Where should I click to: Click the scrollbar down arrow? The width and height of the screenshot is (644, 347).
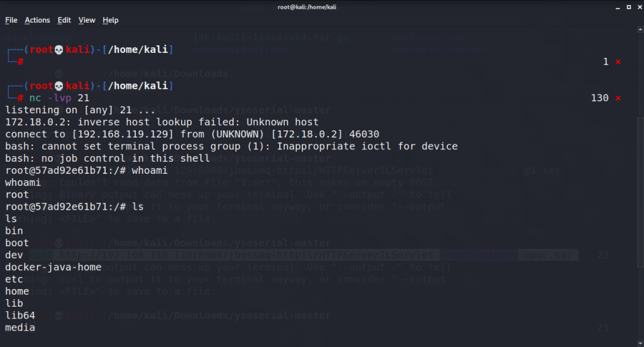640,343
